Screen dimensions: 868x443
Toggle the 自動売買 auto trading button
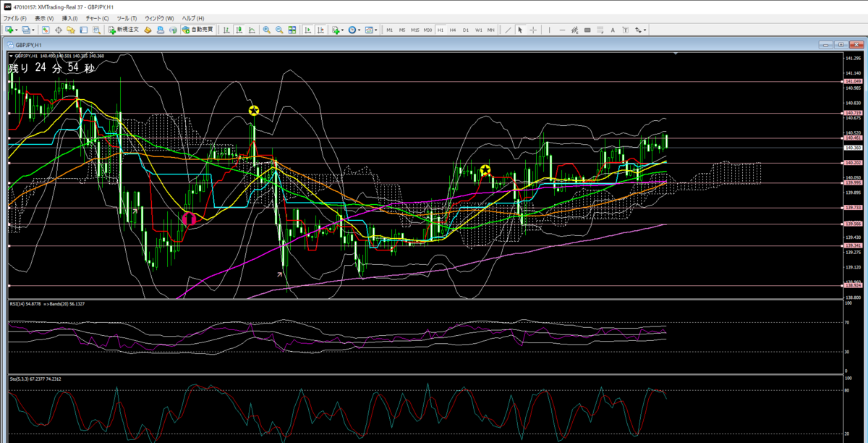click(x=197, y=30)
